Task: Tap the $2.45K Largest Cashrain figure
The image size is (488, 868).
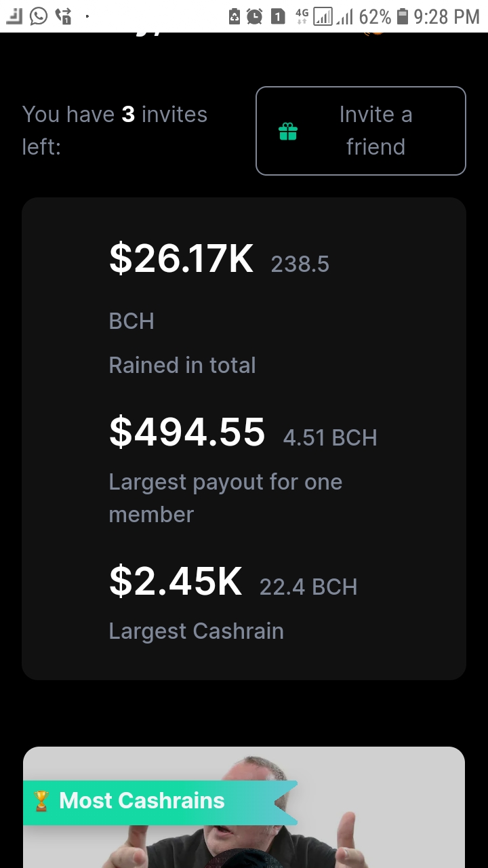Action: pyautogui.click(x=176, y=582)
